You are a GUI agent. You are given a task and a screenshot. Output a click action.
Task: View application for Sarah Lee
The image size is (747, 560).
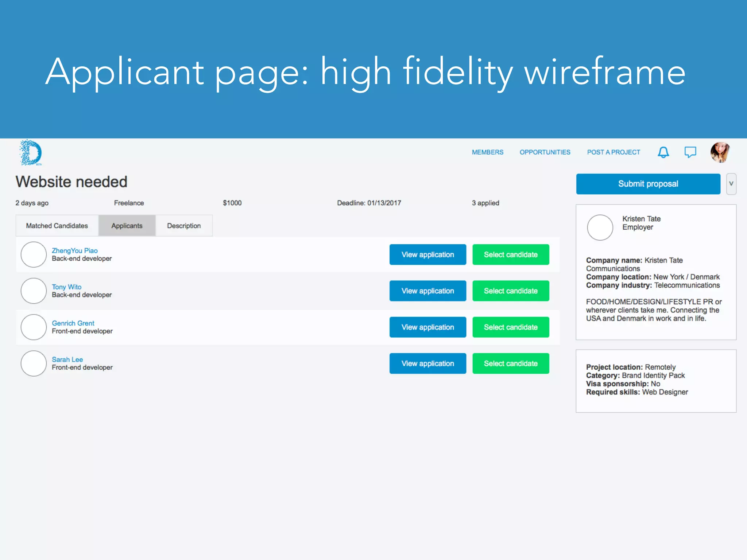pyautogui.click(x=427, y=363)
